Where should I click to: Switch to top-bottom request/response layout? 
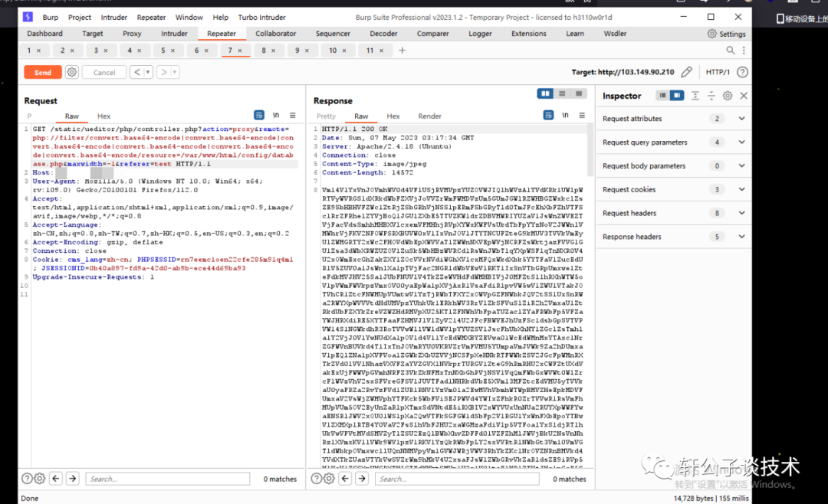pos(562,93)
